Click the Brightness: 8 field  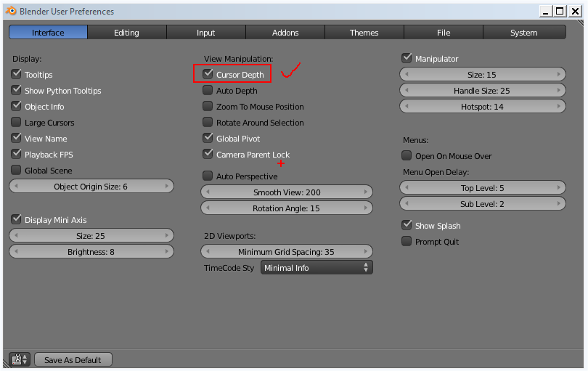(x=91, y=252)
